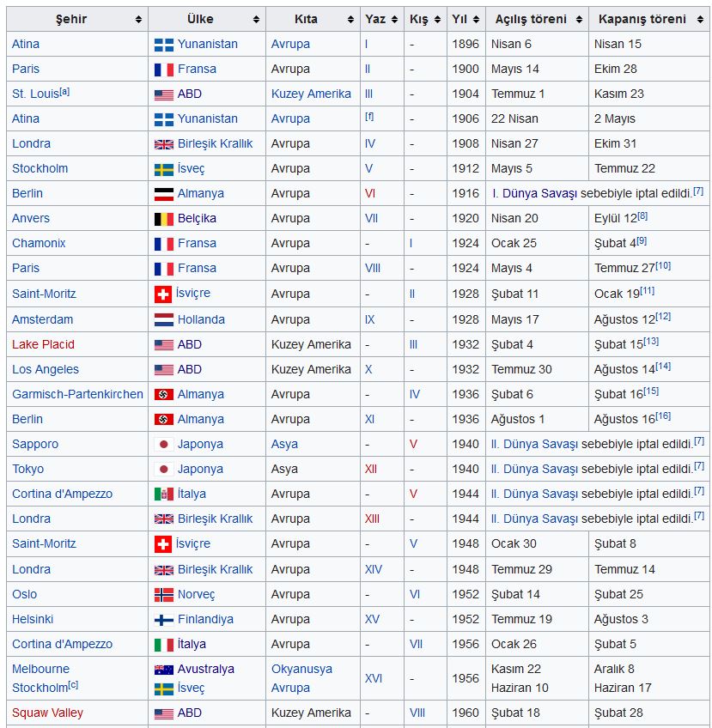Sort the table by Şehir column
The image size is (712, 728).
click(x=76, y=19)
